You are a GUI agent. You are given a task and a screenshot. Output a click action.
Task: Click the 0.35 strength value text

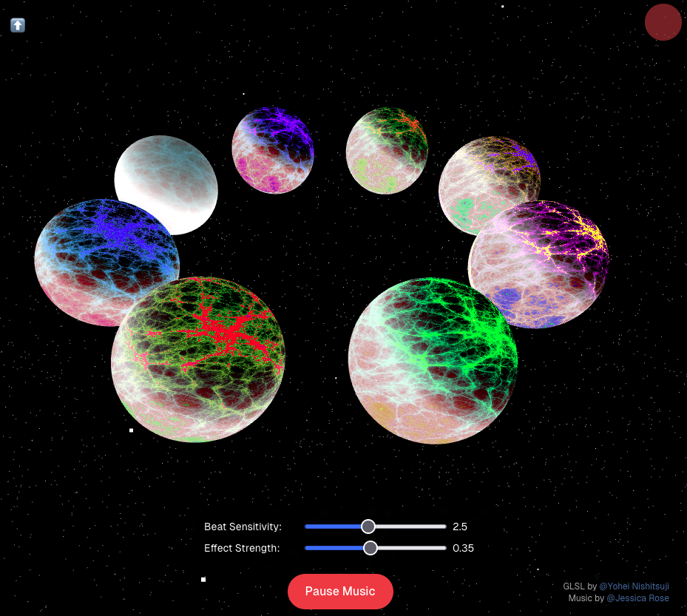(x=462, y=548)
